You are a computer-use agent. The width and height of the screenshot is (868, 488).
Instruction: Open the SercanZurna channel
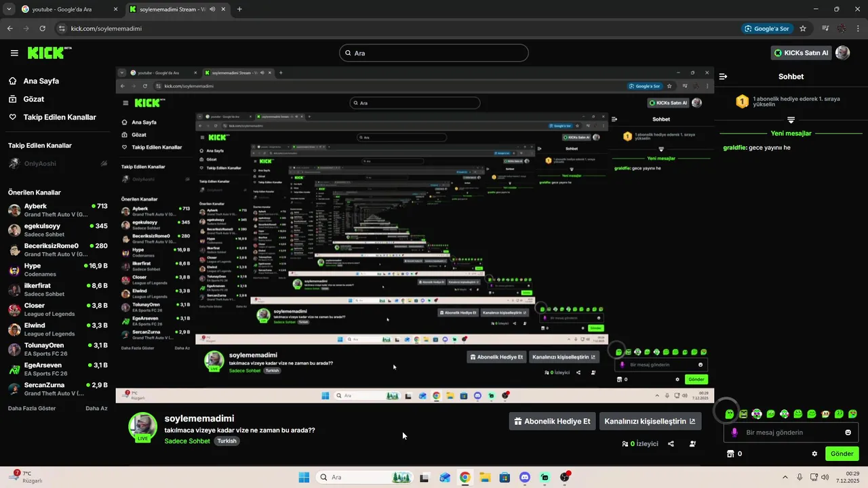[58, 389]
